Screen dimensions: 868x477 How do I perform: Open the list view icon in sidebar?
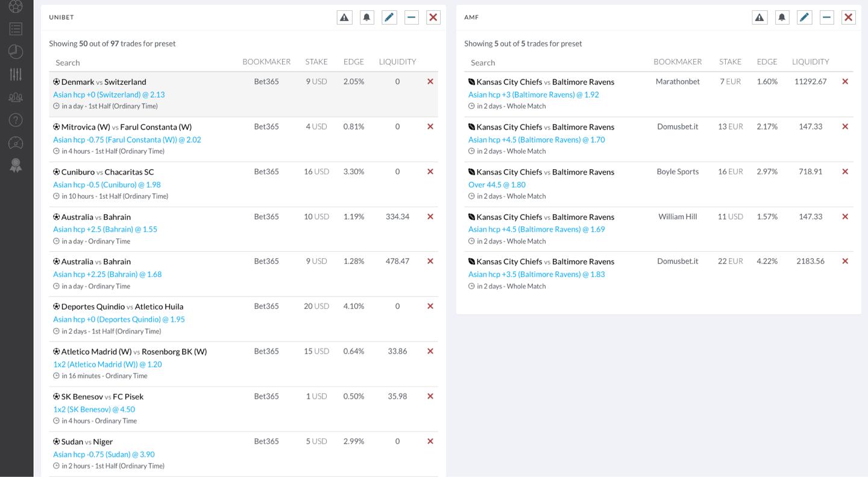click(16, 28)
